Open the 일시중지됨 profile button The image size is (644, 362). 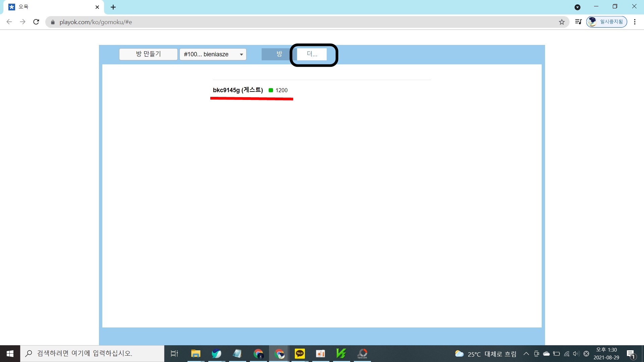tap(606, 22)
